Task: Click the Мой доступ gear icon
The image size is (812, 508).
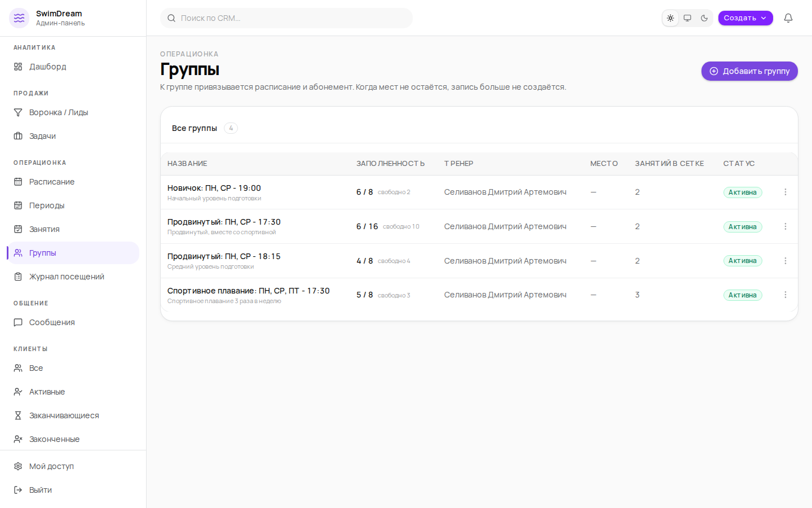Action: [18, 466]
